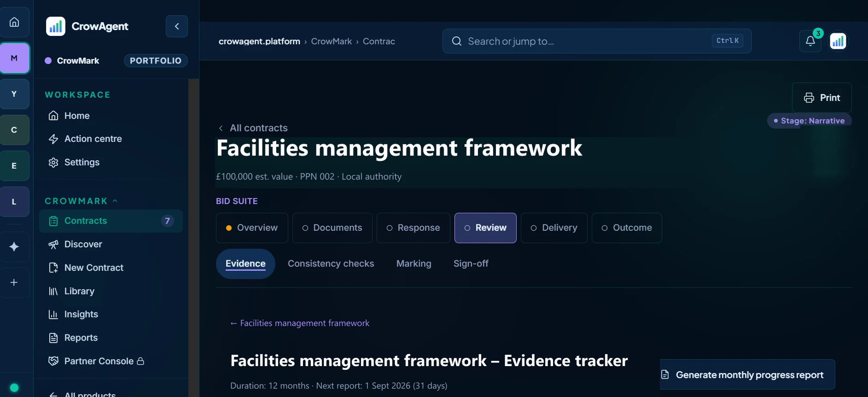This screenshot has height=397, width=868.
Task: Select the Y product tile
Action: [14, 94]
